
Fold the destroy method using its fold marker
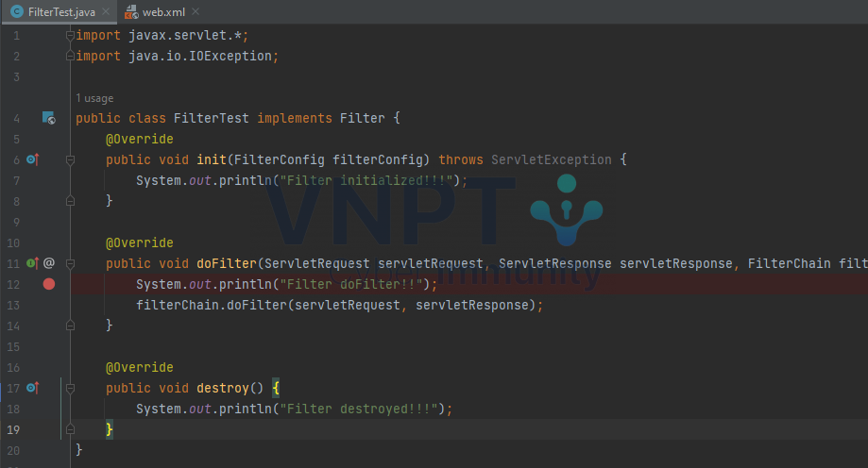tap(70, 388)
